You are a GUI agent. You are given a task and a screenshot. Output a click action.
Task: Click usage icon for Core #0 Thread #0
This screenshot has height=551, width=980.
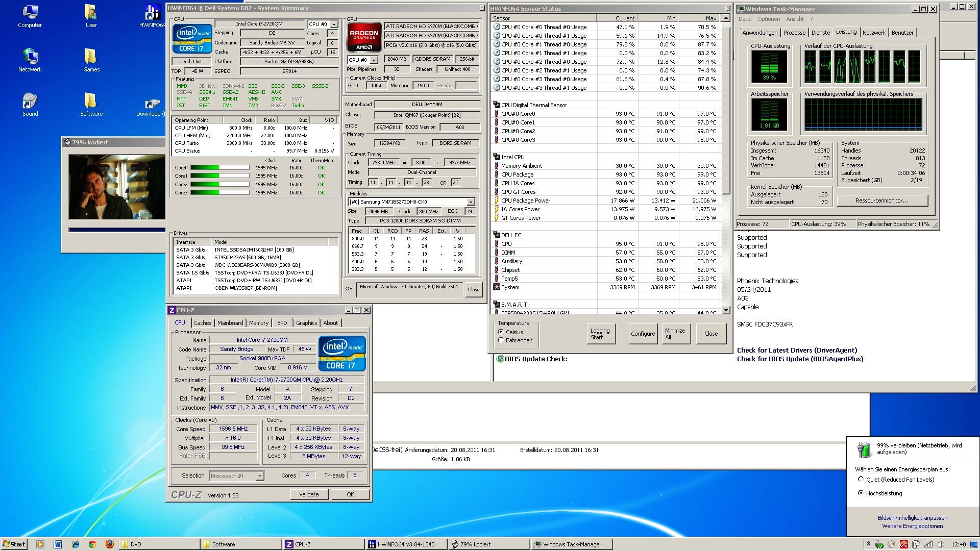click(496, 27)
